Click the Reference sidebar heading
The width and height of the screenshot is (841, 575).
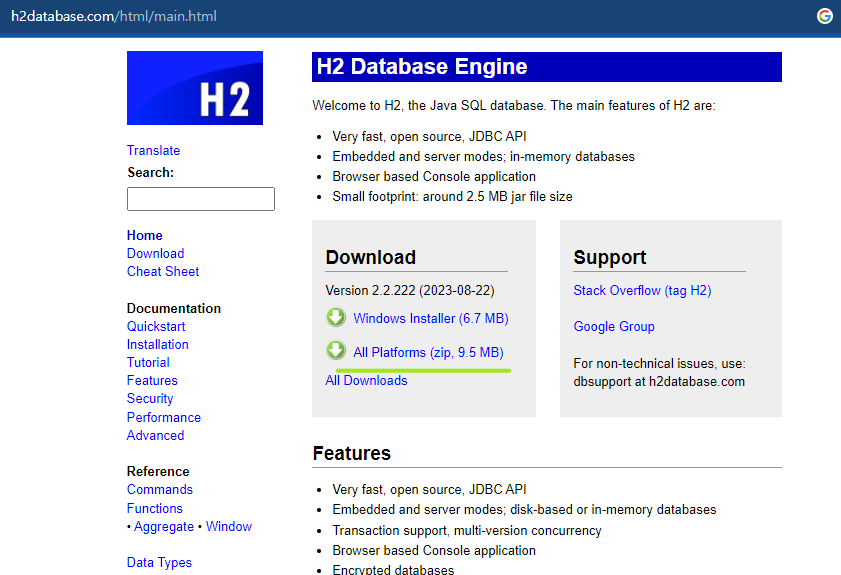158,471
